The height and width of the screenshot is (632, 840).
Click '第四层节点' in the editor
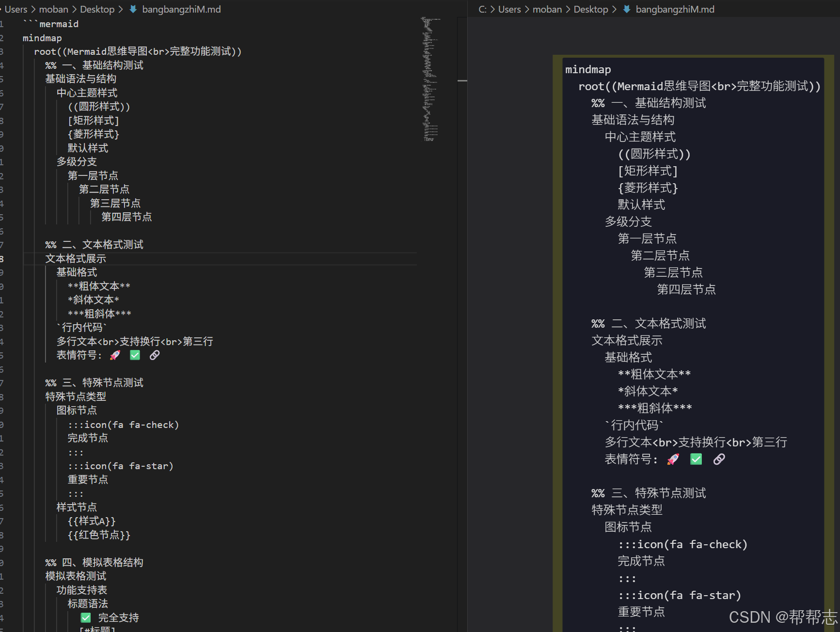click(x=127, y=217)
